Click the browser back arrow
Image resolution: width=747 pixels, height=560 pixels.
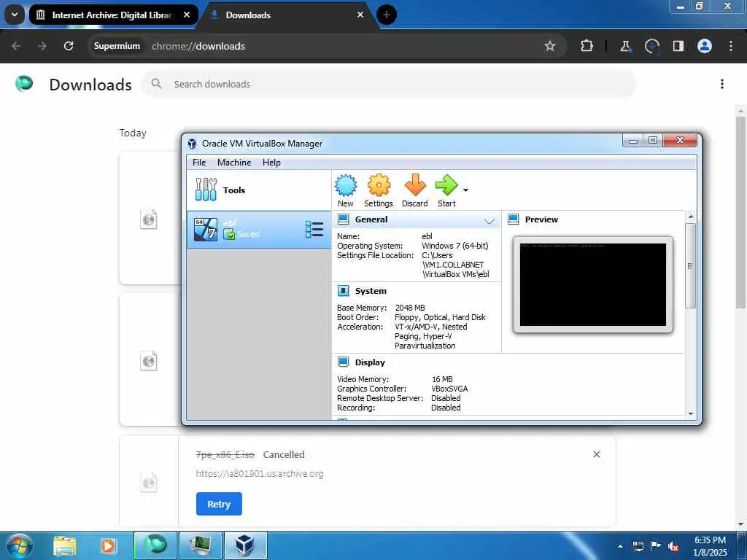pos(16,46)
